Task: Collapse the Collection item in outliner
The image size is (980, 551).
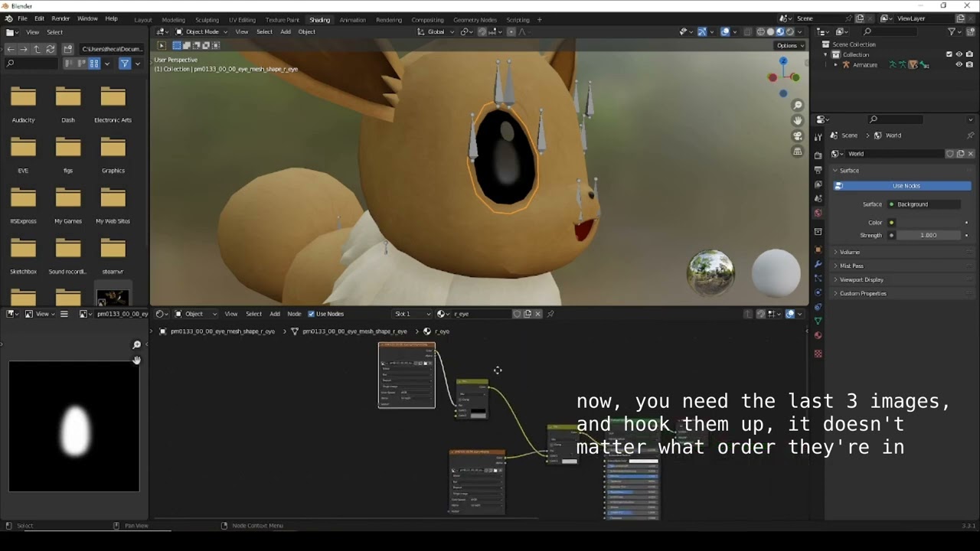Action: (825, 54)
